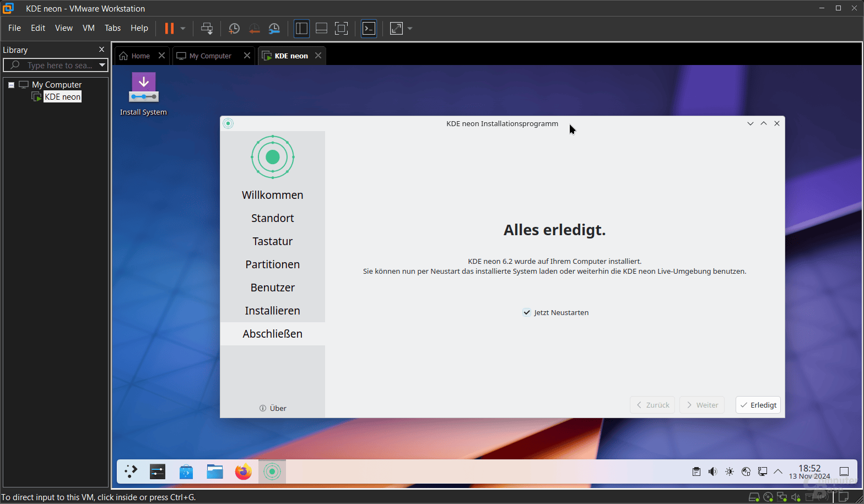Click the stretch guest display icon
864x504 pixels.
(397, 28)
